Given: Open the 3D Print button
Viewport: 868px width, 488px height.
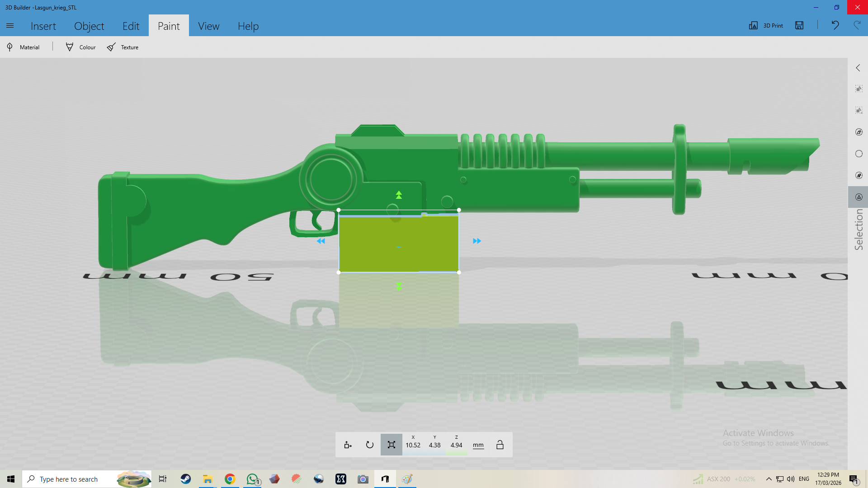Looking at the screenshot, I should (x=766, y=26).
